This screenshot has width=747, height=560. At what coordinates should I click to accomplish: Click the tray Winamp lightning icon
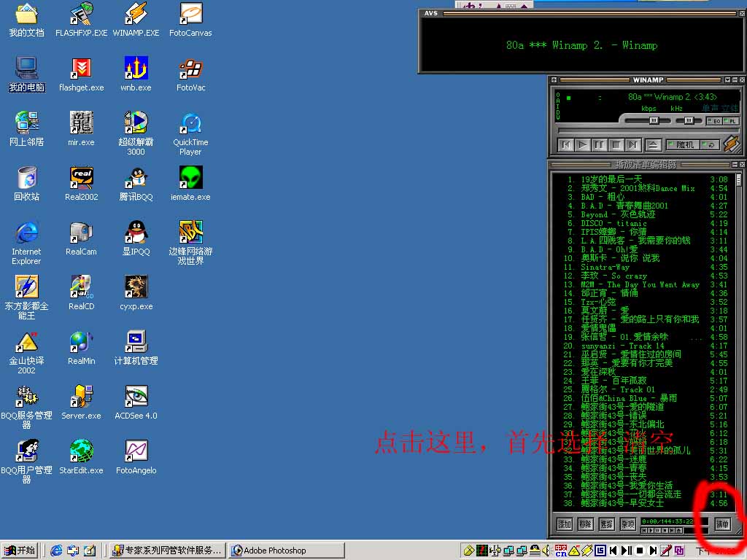587,551
